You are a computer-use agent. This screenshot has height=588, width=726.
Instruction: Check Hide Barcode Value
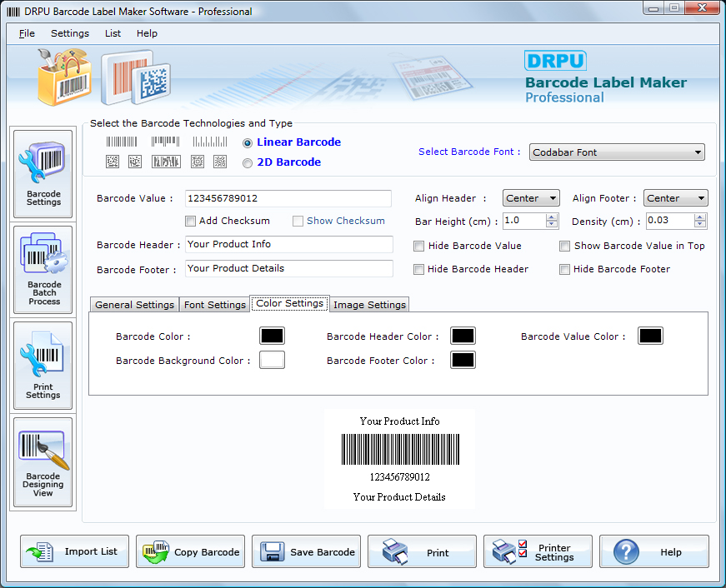pos(418,246)
